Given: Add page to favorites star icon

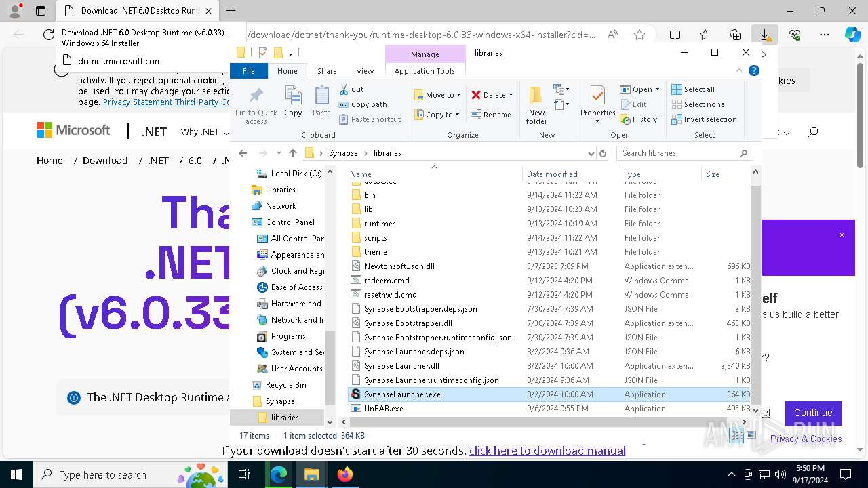Looking at the screenshot, I should coord(639,35).
